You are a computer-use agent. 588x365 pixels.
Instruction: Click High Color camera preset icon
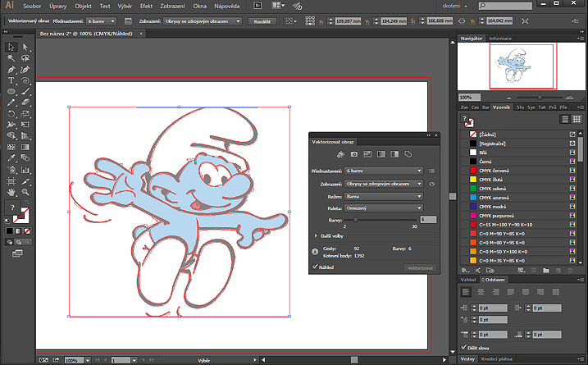[x=354, y=154]
